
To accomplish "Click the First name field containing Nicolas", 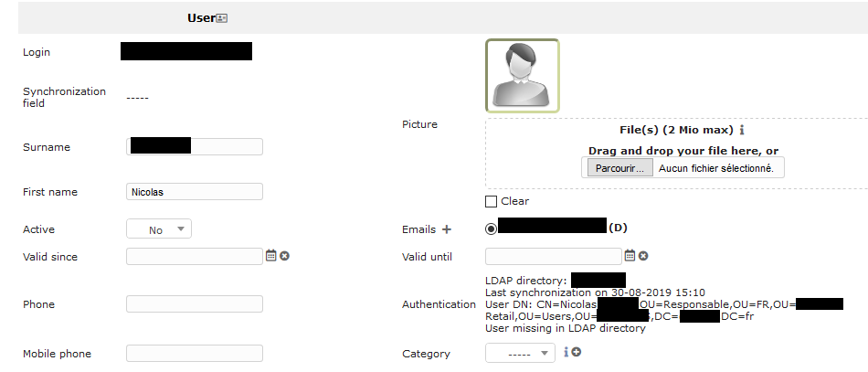I will coord(195,192).
